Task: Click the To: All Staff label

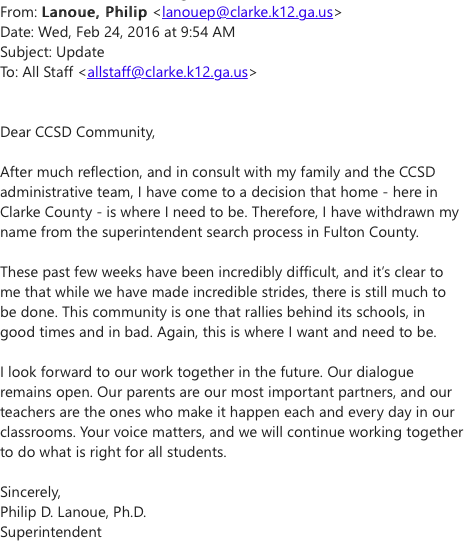Action: click(37, 72)
